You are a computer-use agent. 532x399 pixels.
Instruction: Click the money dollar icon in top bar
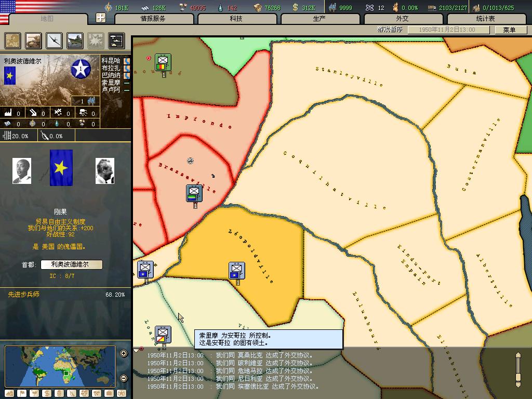pos(295,7)
